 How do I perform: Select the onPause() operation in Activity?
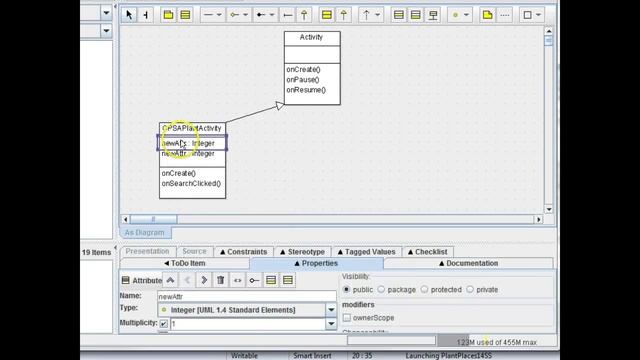pos(303,80)
